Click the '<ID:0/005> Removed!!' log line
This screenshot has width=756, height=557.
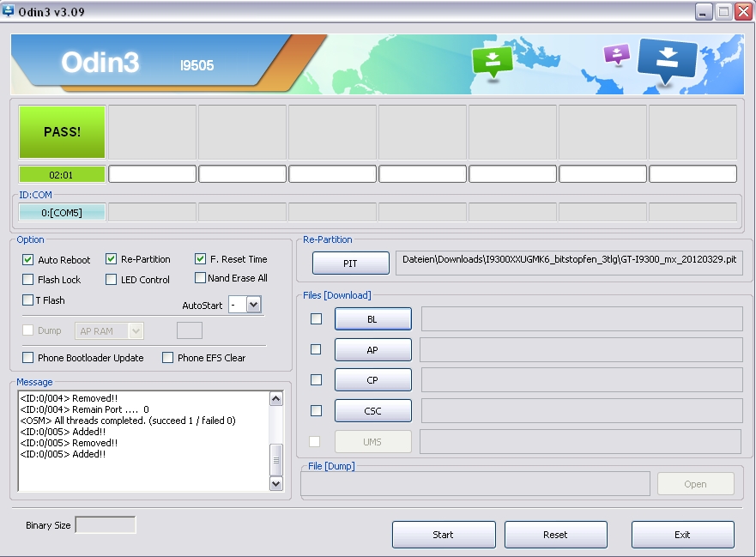click(x=69, y=443)
